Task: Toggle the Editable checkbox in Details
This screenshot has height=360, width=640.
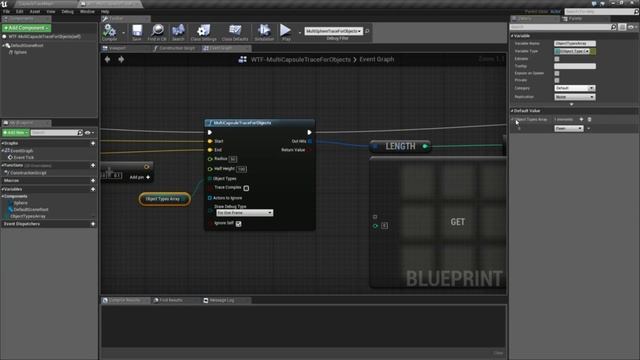Action: pyautogui.click(x=557, y=59)
